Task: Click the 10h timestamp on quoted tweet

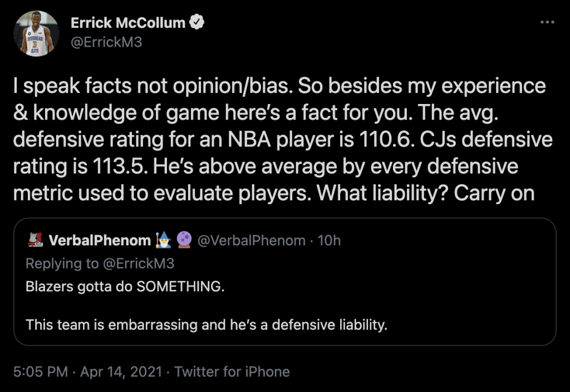Action: [x=328, y=240]
